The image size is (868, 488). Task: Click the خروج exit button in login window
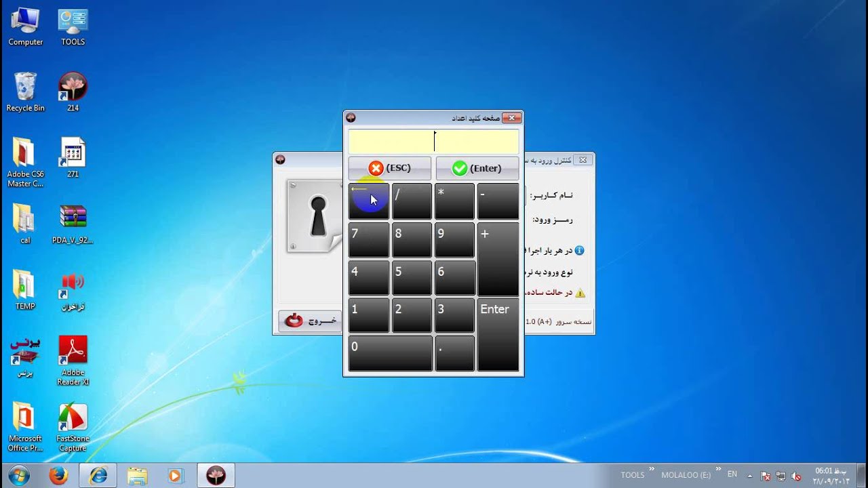point(310,321)
